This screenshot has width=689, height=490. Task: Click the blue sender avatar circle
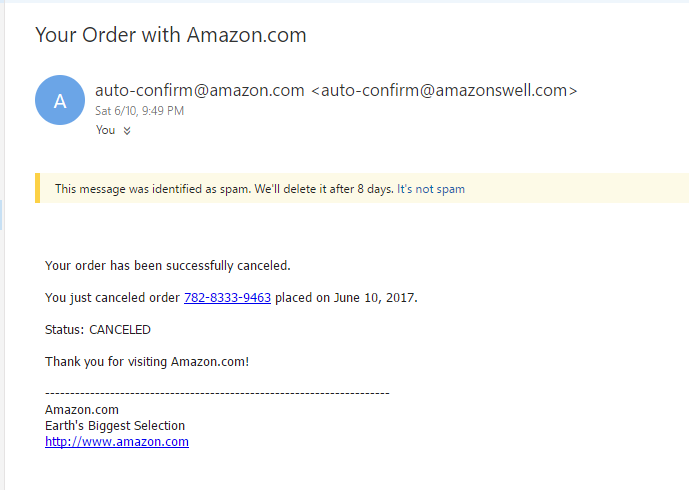[x=60, y=100]
